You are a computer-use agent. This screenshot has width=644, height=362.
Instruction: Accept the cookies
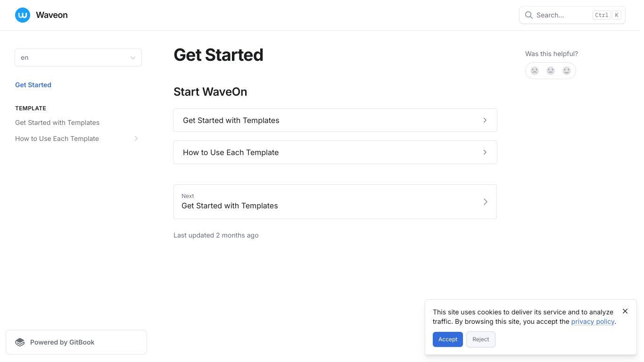pos(448,339)
